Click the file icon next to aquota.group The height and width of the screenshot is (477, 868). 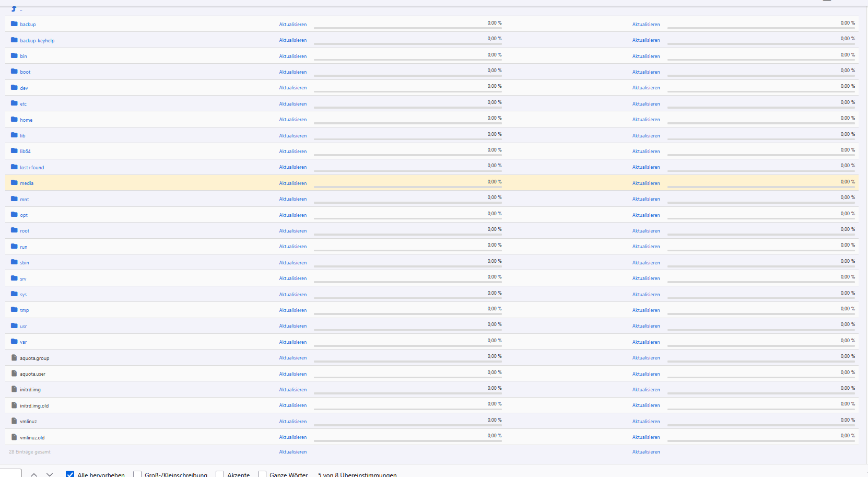click(x=14, y=358)
